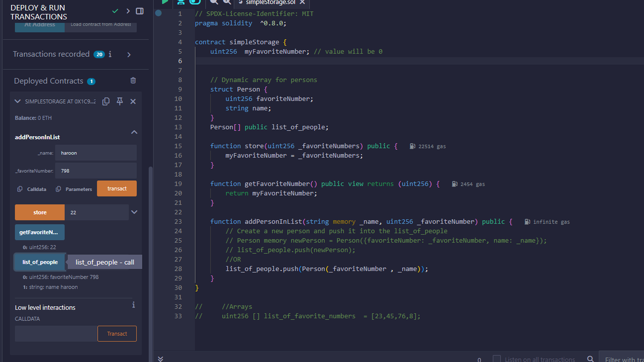Image resolution: width=644 pixels, height=362 pixels.
Task: Remove the SIMPLESTORAGE deployed contract
Action: click(133, 101)
